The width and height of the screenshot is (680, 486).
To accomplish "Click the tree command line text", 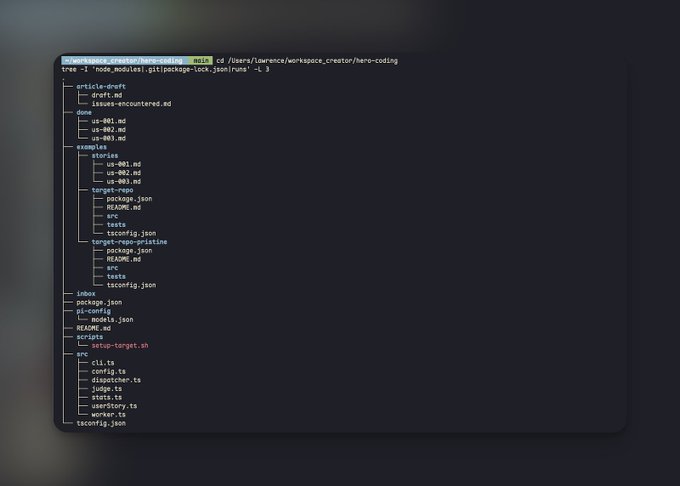I will click(x=165, y=69).
